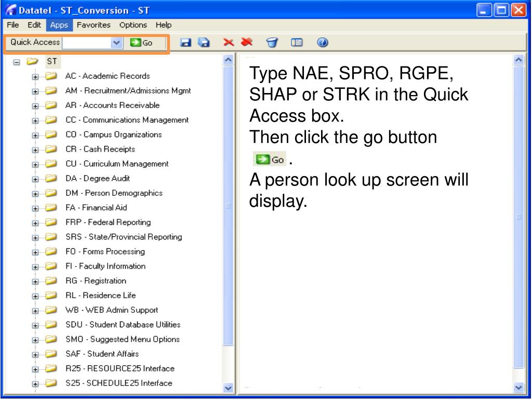
Task: Open the Quick Access dropdown arrow
Action: pos(116,43)
